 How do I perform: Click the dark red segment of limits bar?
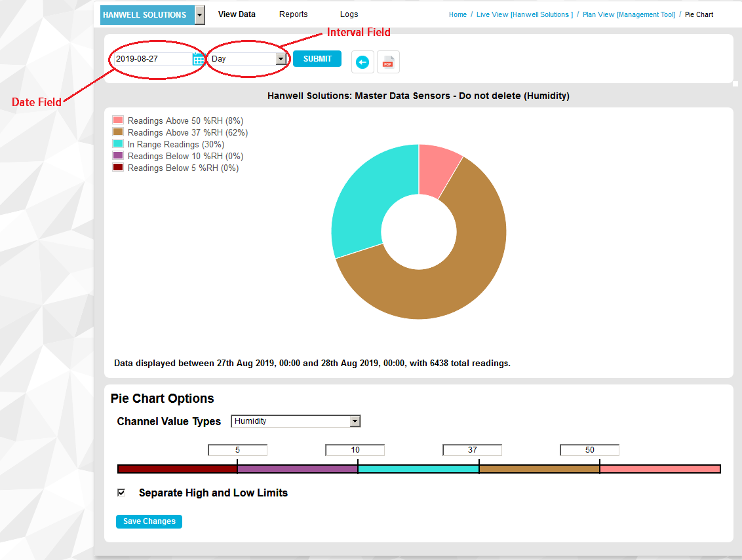[177, 469]
